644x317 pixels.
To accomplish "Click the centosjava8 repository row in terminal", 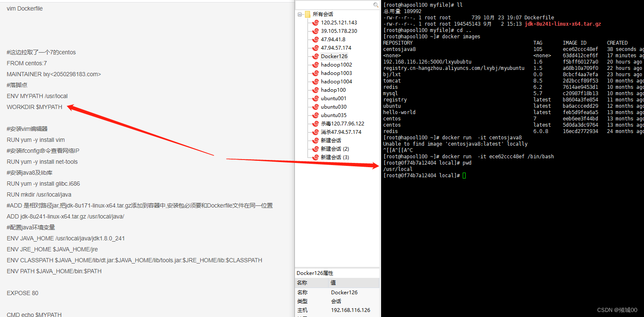I will (513, 49).
